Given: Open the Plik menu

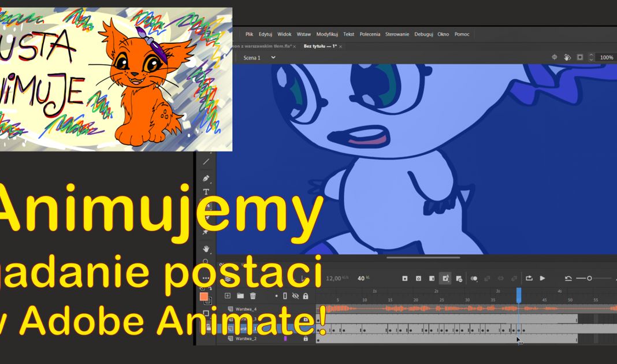Looking at the screenshot, I should tap(249, 34).
